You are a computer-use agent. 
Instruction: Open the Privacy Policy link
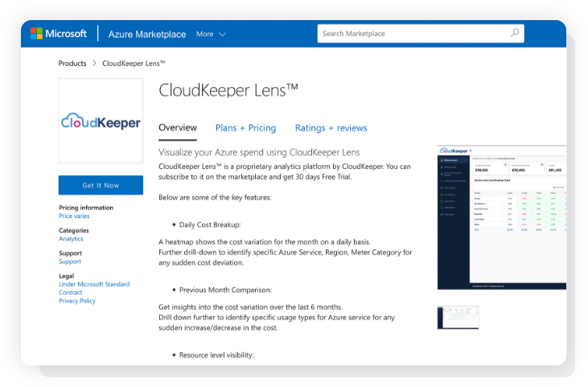[77, 301]
